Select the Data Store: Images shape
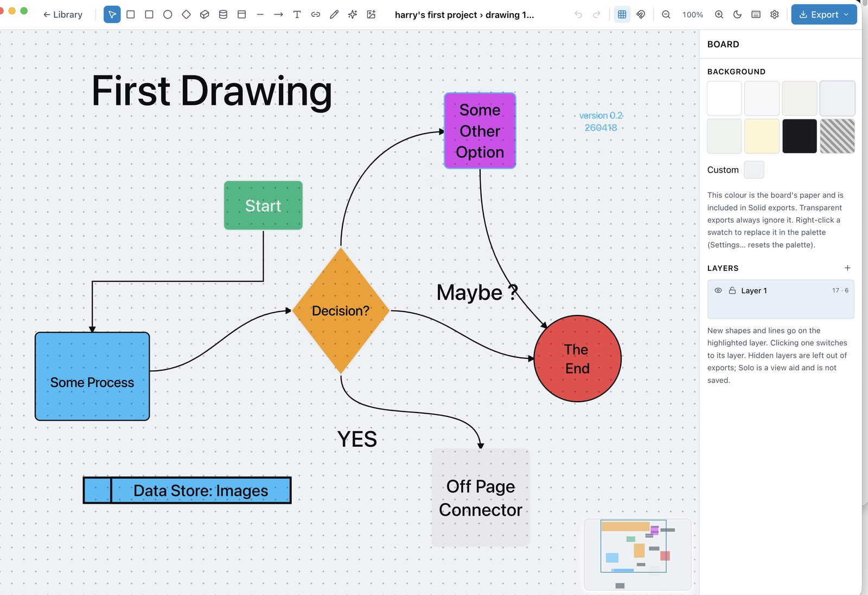 click(x=187, y=490)
